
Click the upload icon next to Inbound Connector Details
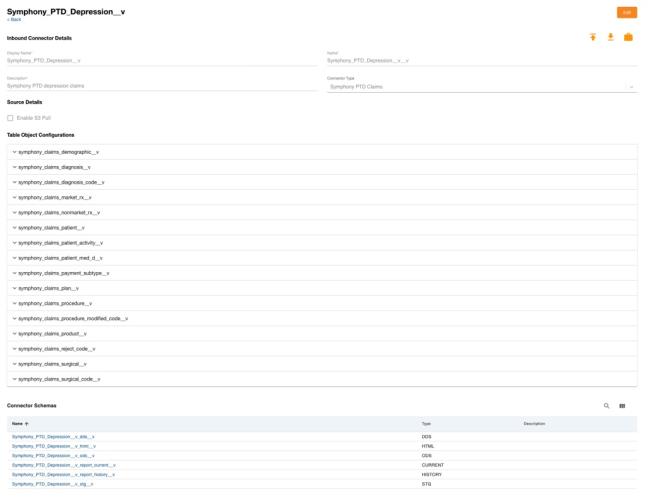tap(593, 37)
